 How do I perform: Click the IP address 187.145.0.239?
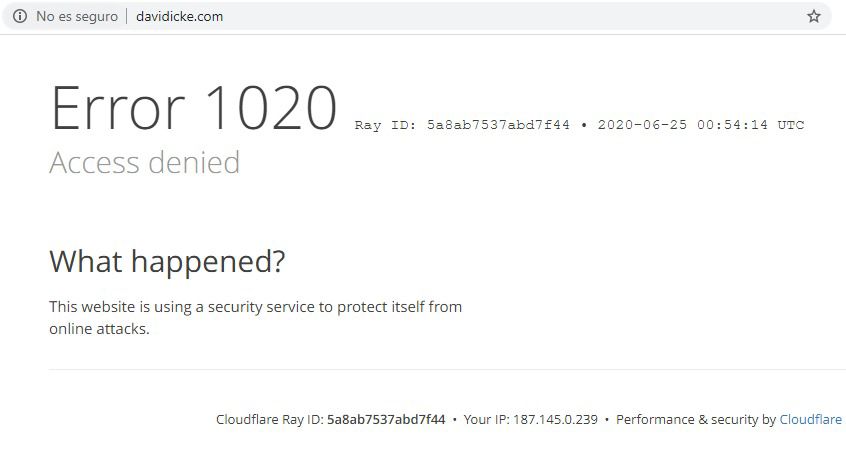(x=555, y=420)
